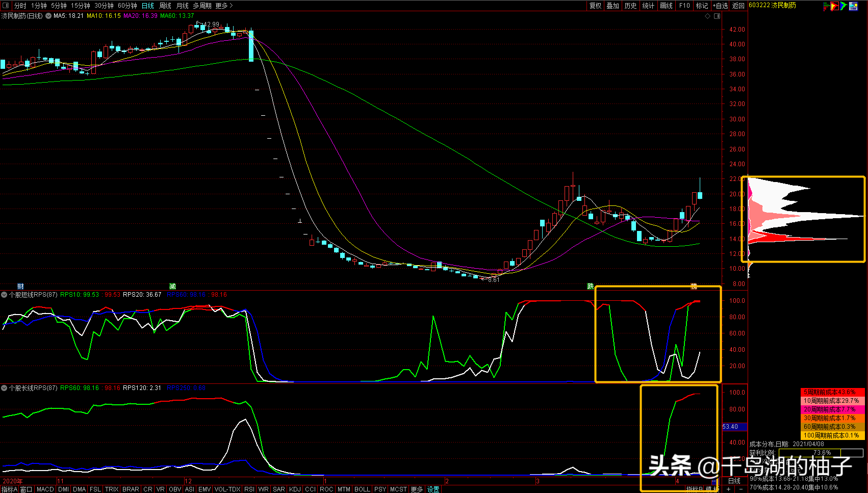The height and width of the screenshot is (493, 868).
Task: Click the green arrow chart icon
Action: (844, 6)
